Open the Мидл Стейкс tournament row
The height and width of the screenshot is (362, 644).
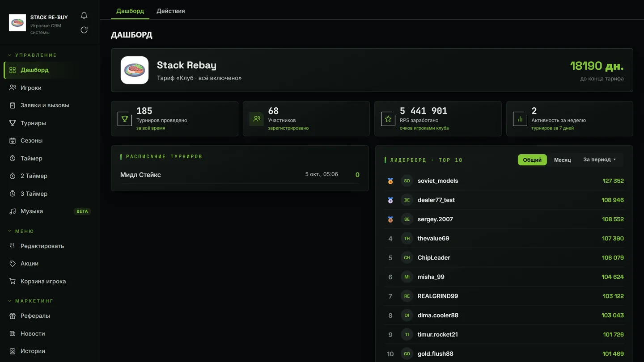tap(240, 175)
